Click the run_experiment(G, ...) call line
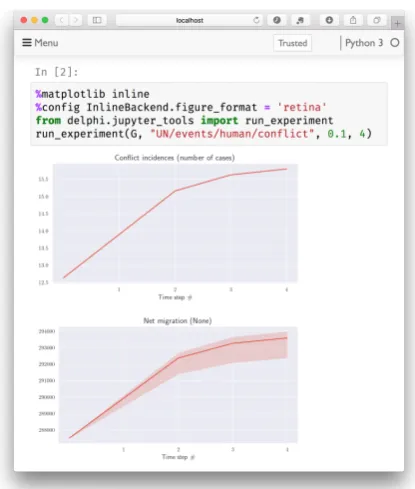415x489 pixels. (204, 134)
